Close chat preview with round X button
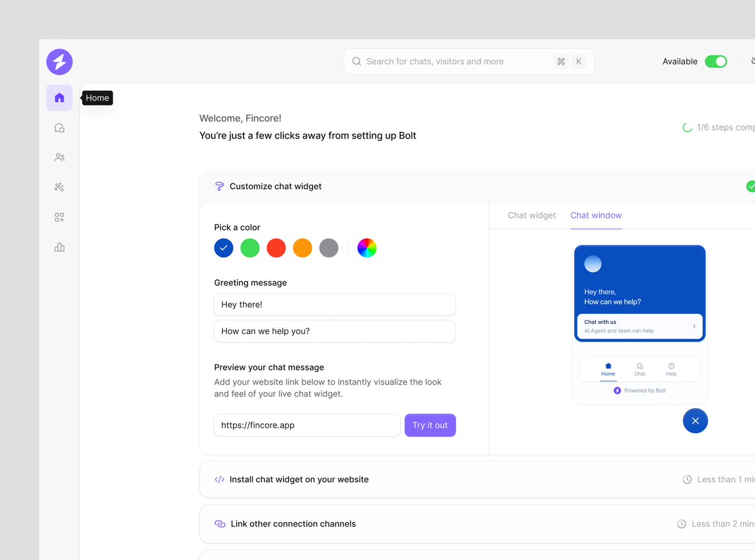The image size is (755, 560). point(695,421)
